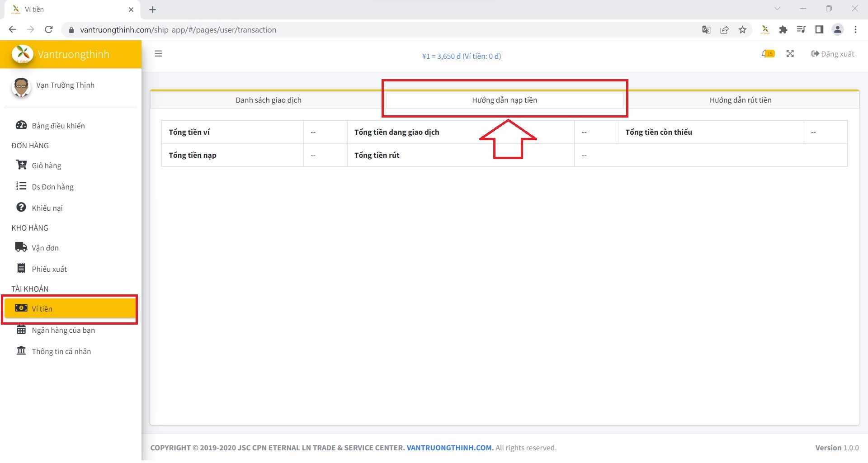Screen dimensions: 868x463
Task: Switch to Hướng dẫn rút tiền tab
Action: (741, 100)
